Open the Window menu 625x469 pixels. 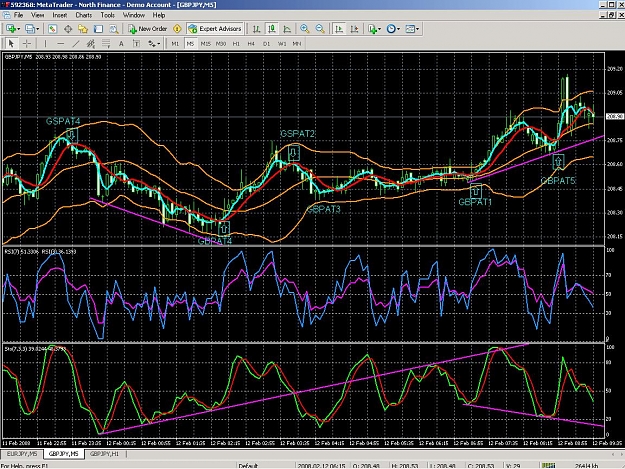(x=134, y=15)
